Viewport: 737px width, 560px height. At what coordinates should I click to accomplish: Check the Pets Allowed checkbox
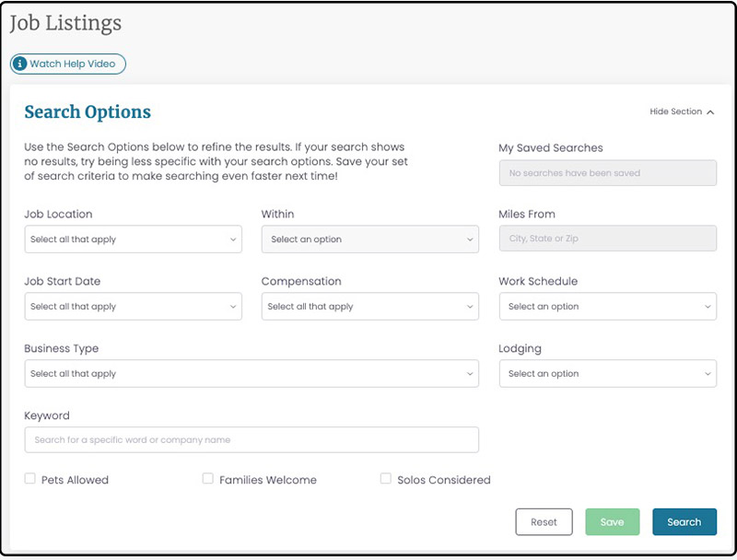29,479
